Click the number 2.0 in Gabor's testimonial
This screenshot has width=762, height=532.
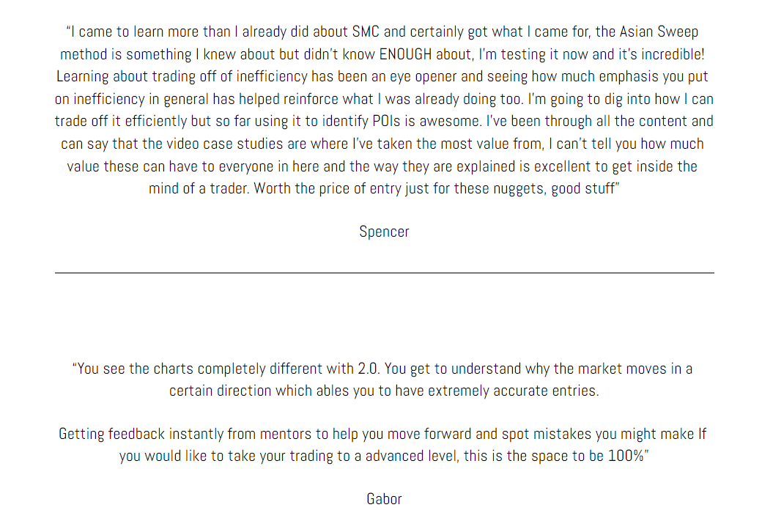[369, 369]
